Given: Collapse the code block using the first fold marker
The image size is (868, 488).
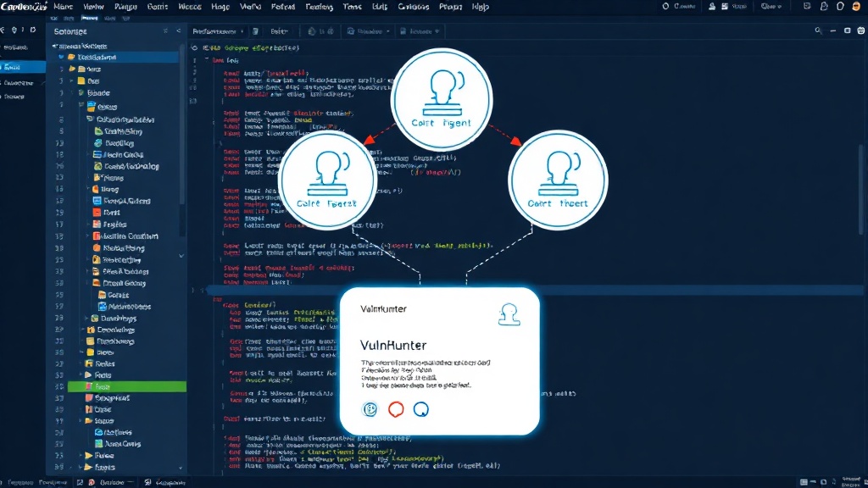Looking at the screenshot, I should 207,59.
